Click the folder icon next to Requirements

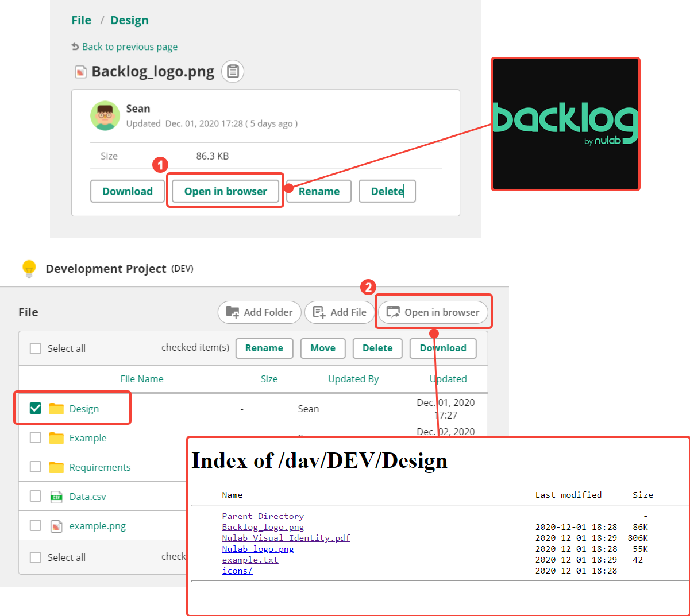click(56, 467)
